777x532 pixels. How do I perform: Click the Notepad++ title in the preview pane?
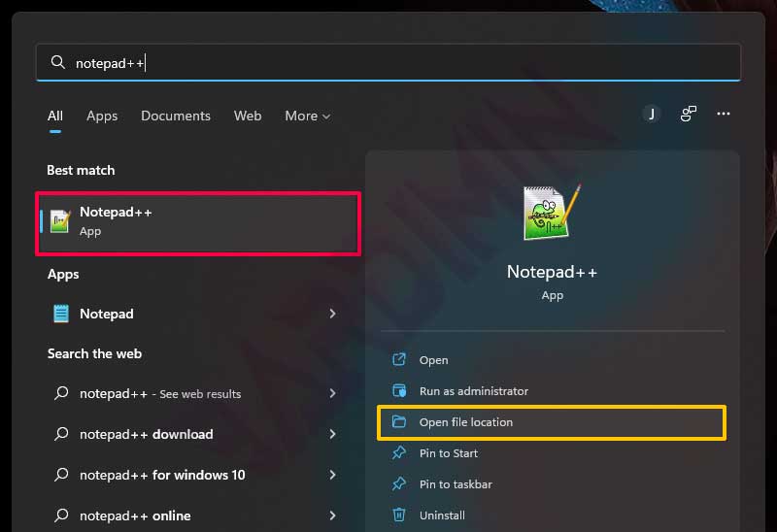click(x=552, y=272)
